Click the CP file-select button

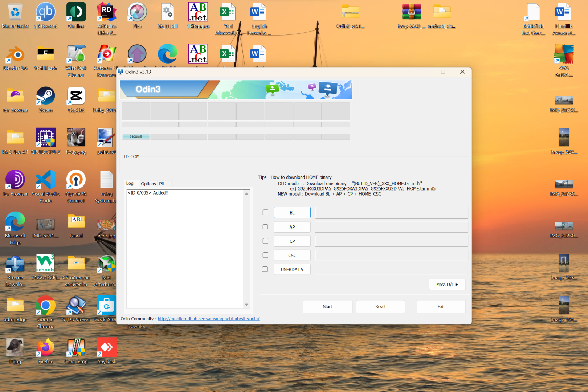point(292,241)
